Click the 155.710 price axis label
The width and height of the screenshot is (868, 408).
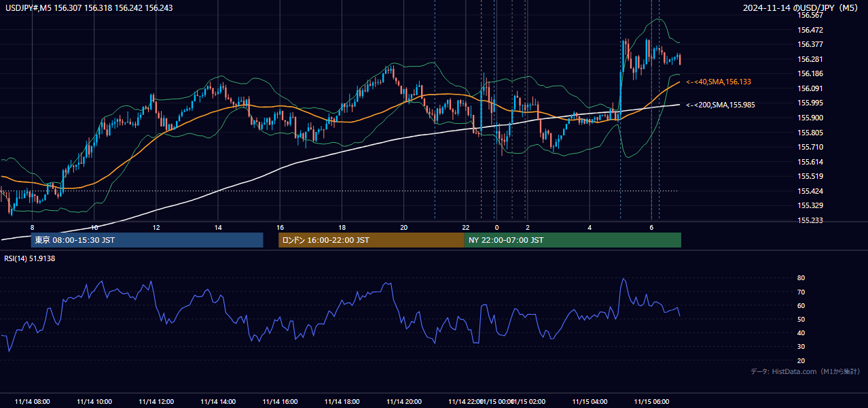coord(810,147)
